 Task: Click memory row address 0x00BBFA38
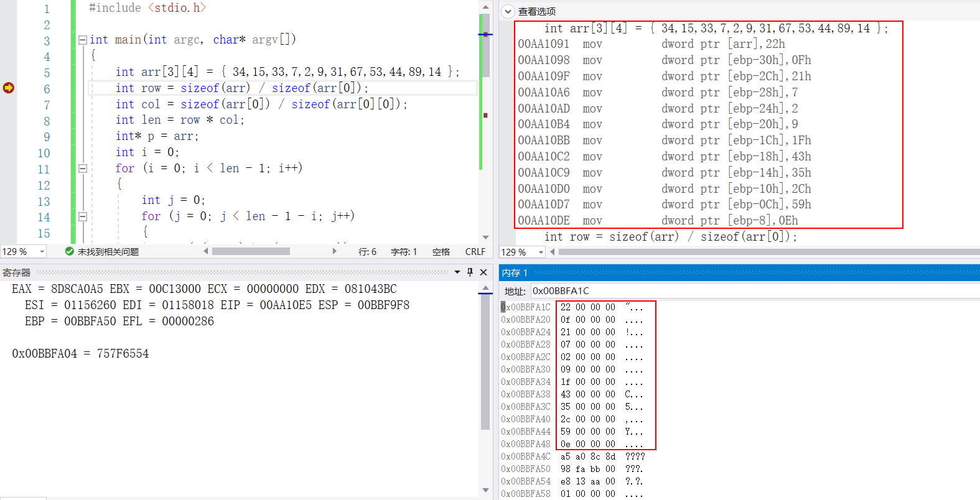coord(526,394)
